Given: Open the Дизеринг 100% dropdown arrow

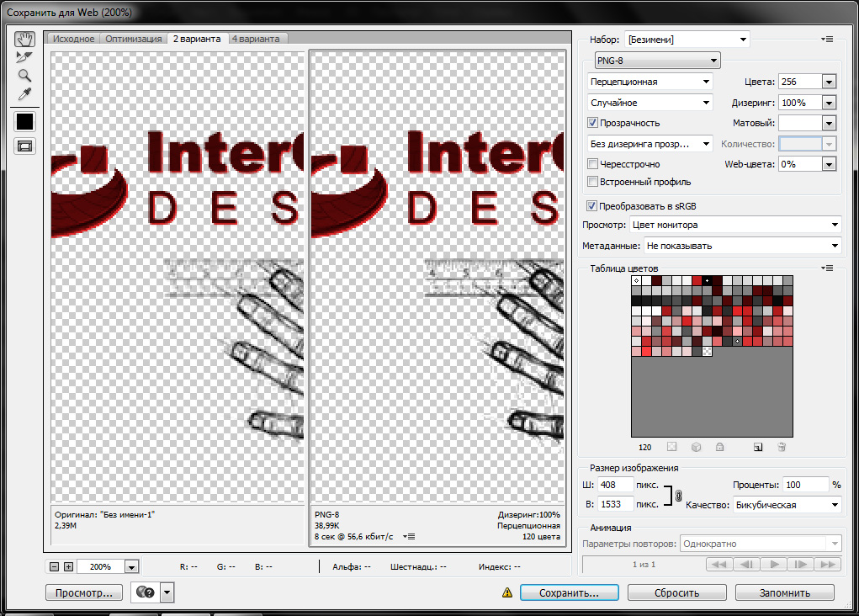Looking at the screenshot, I should 829,103.
